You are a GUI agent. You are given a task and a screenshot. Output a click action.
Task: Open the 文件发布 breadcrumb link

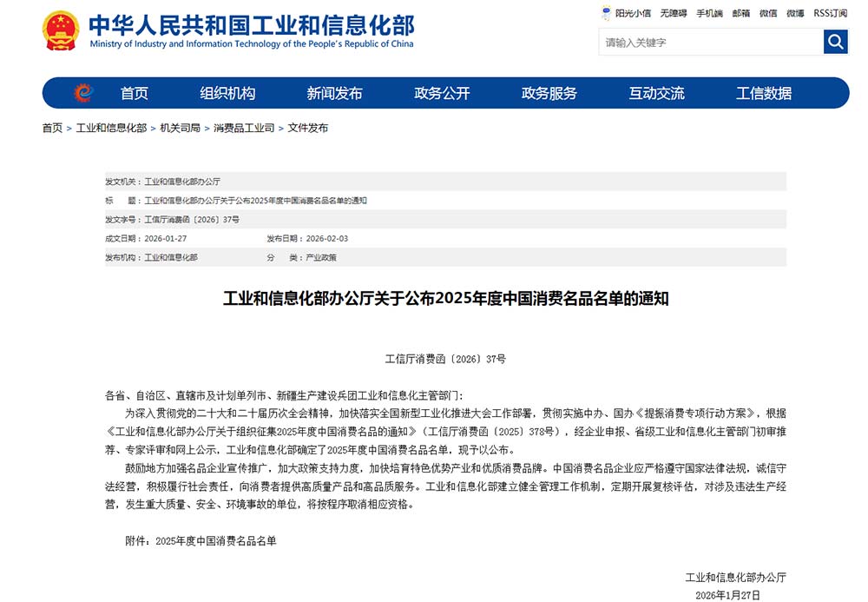308,128
